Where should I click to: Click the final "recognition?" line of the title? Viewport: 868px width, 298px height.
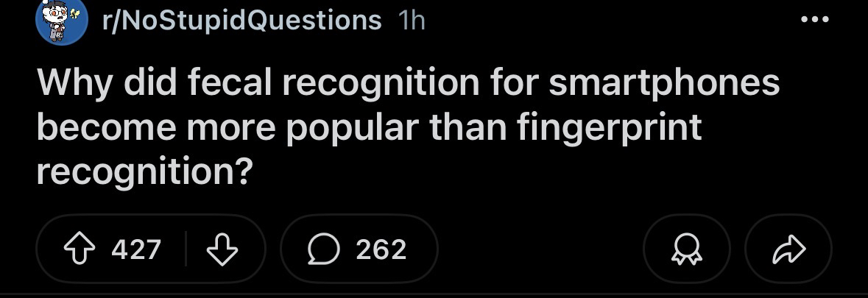point(144,172)
